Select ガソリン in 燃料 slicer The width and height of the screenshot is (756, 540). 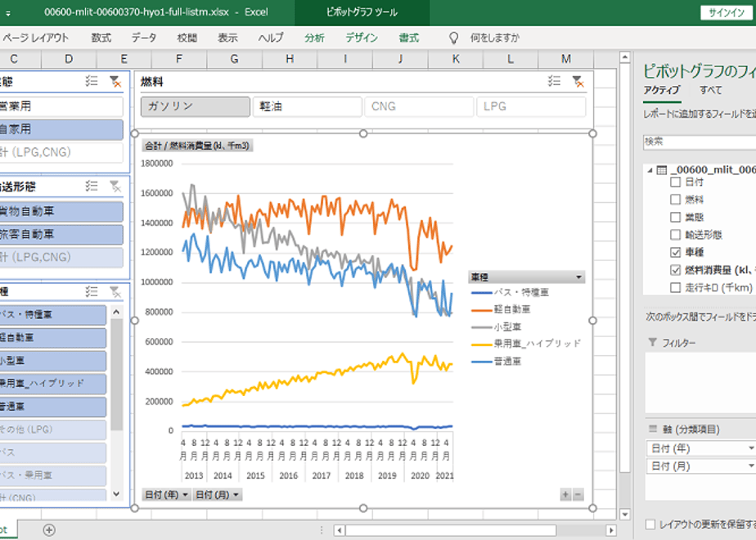196,106
